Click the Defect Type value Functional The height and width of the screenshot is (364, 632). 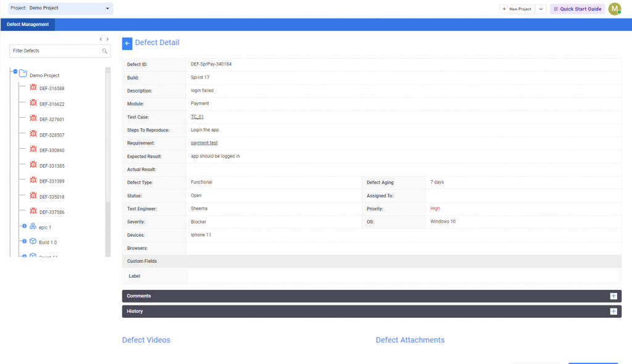[x=202, y=182]
